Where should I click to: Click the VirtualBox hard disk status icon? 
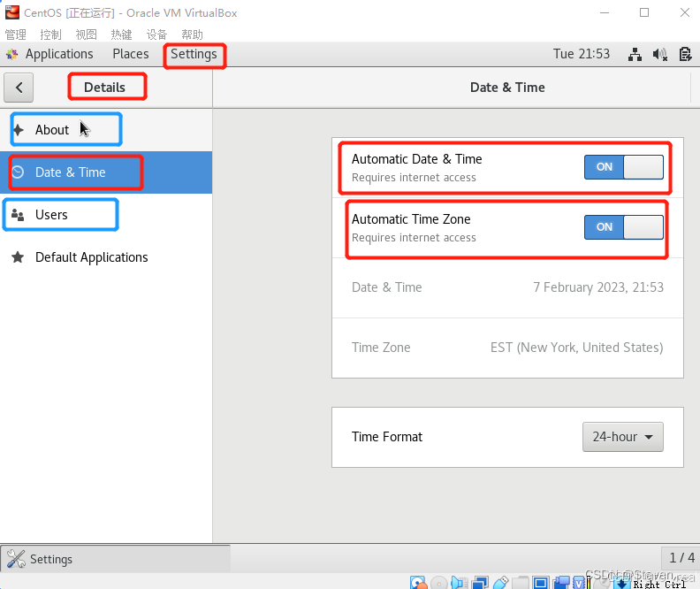click(418, 583)
